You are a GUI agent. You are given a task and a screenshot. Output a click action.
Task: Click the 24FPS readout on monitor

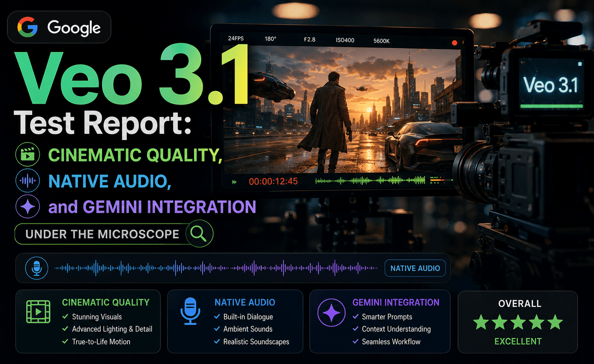coord(236,39)
